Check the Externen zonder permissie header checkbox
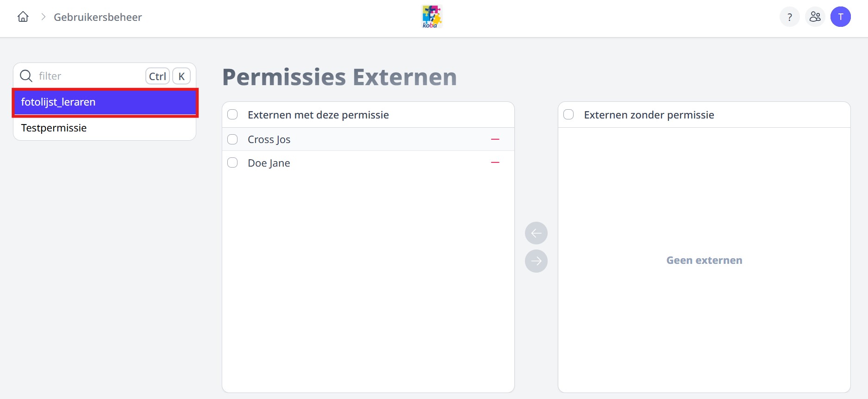This screenshot has width=868, height=399. (569, 114)
